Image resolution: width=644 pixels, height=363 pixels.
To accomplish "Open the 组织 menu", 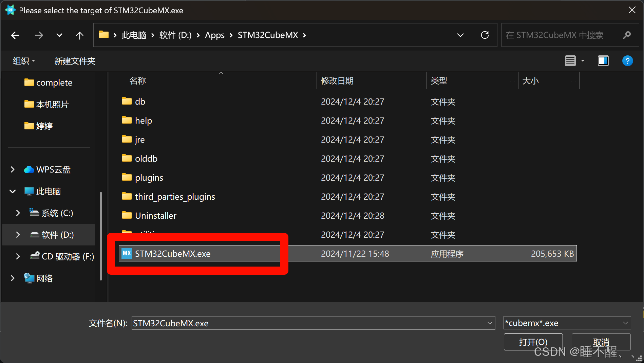I will 24,61.
